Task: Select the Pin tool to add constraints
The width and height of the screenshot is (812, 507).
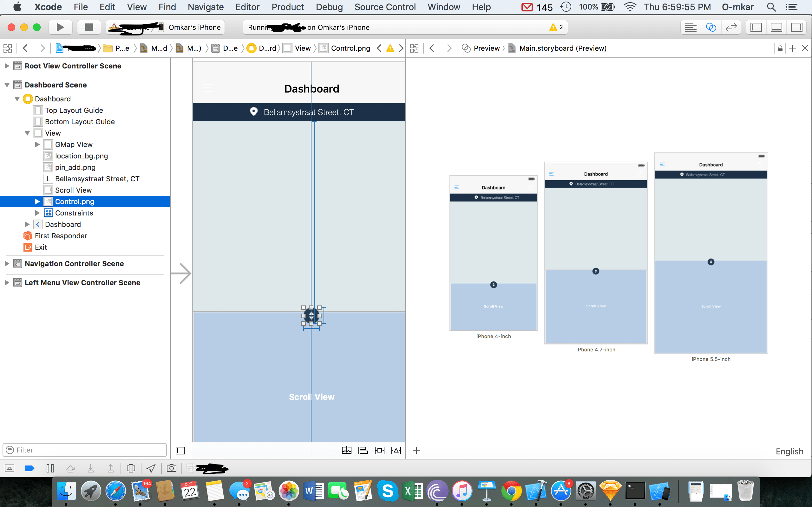Action: click(x=379, y=450)
